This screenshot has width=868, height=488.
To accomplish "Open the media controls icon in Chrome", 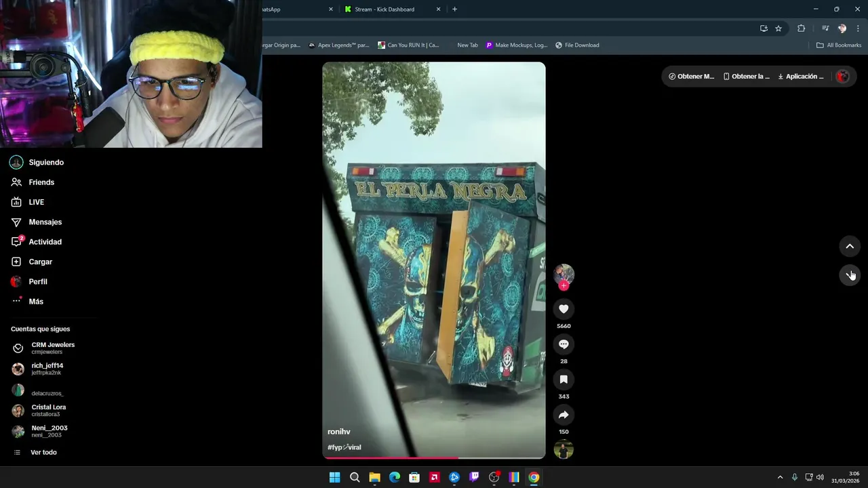I will point(825,28).
